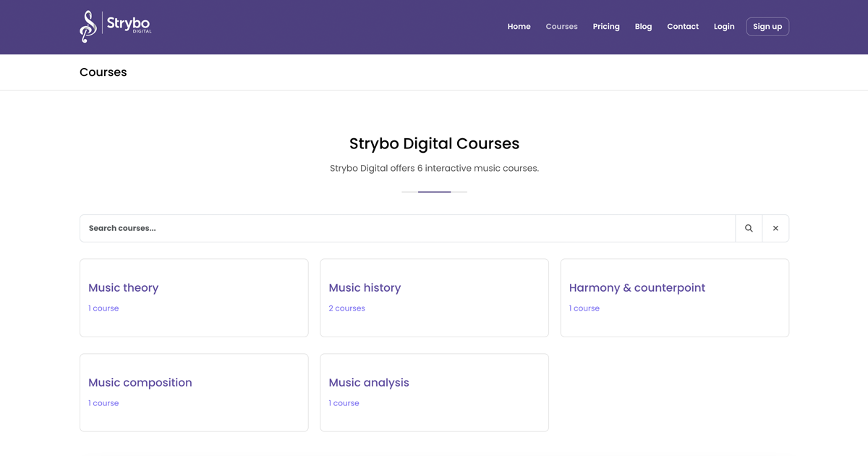Click '2 courses' under Music history

pos(346,308)
